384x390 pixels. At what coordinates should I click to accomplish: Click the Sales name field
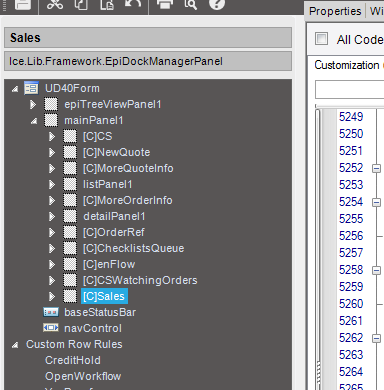[148, 38]
